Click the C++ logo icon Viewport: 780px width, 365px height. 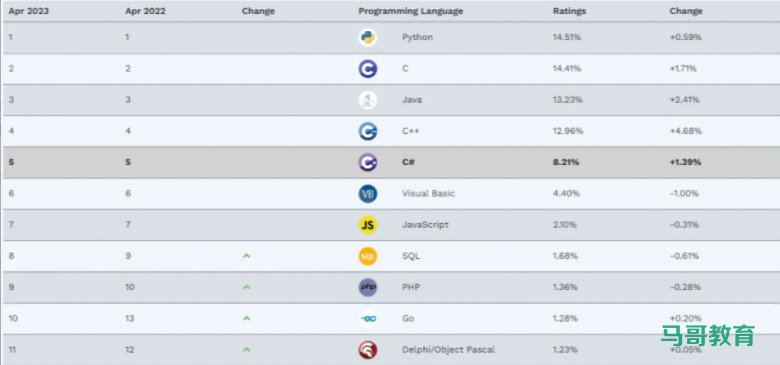(368, 131)
